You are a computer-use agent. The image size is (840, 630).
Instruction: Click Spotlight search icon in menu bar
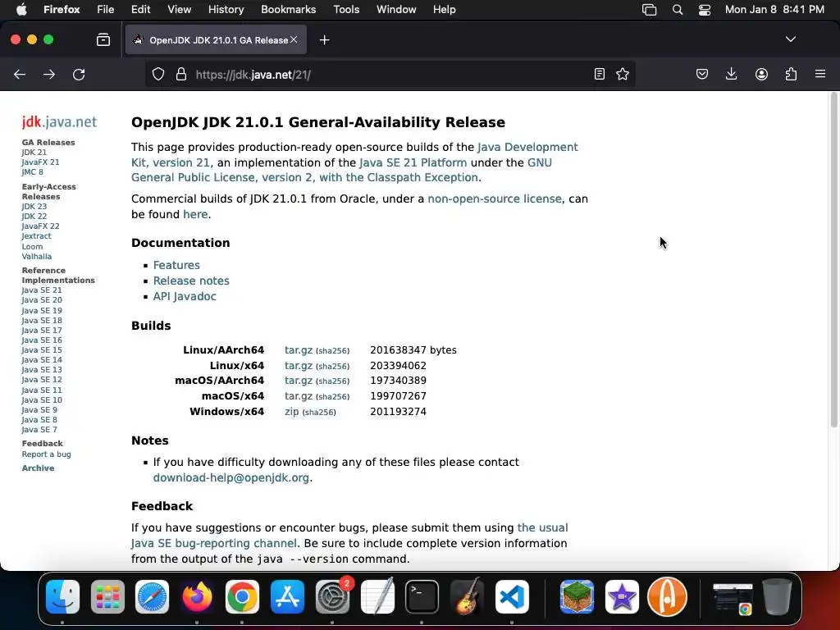(677, 10)
